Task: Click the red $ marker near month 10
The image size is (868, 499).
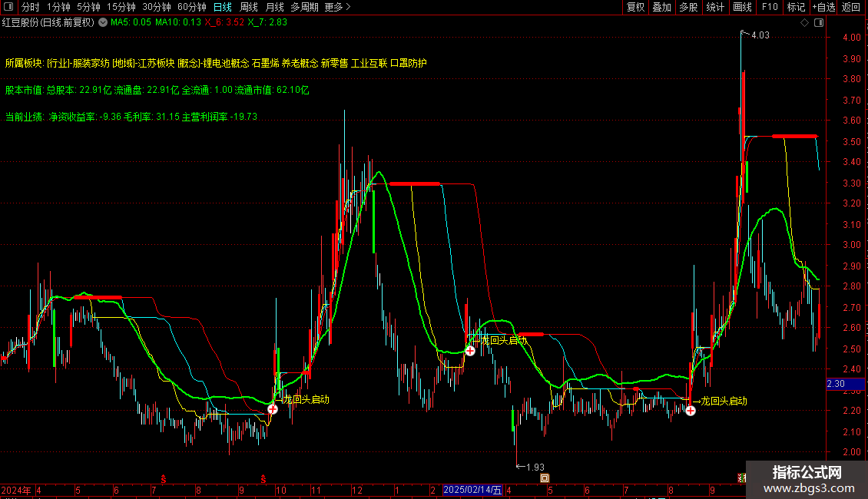Action: click(263, 479)
